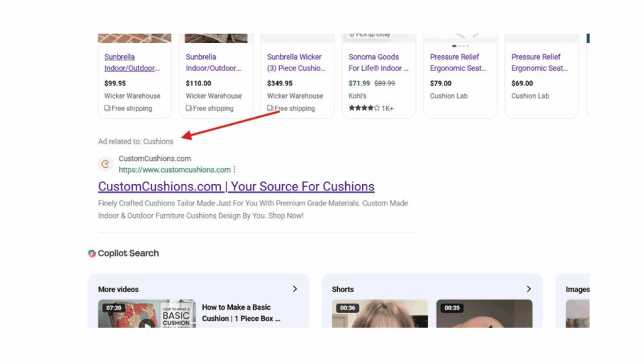Click the star rating 1K+ reviews
This screenshot has width=644, height=362.
click(371, 108)
